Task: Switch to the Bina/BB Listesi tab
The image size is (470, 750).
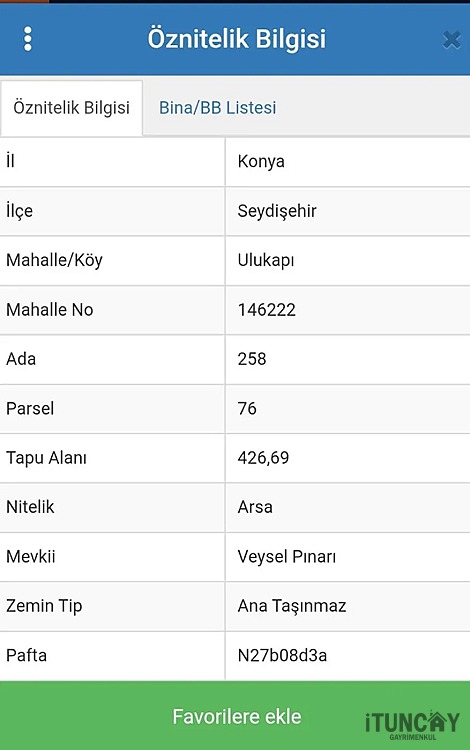Action: tap(218, 108)
